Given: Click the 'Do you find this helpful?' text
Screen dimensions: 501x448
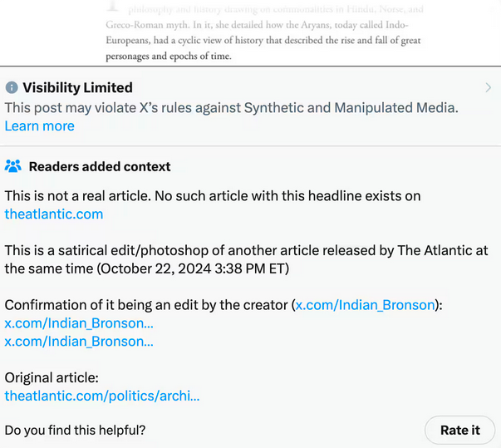Looking at the screenshot, I should click(75, 430).
